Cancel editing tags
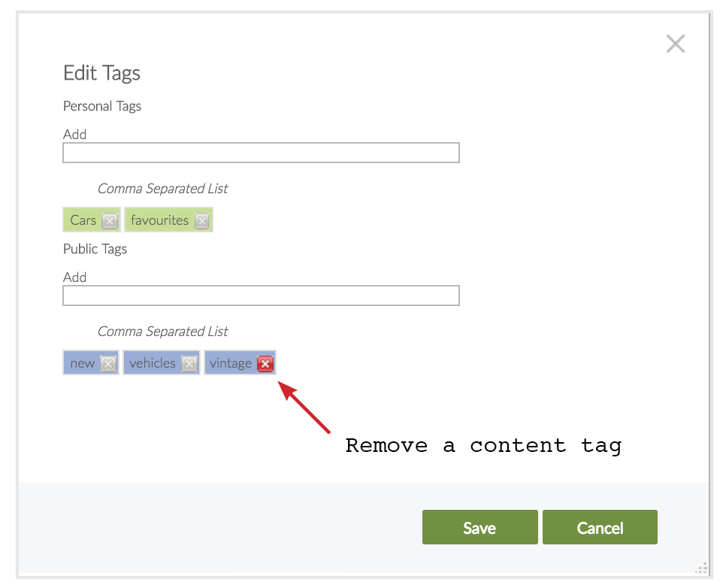This screenshot has width=726, height=588. pyautogui.click(x=600, y=527)
